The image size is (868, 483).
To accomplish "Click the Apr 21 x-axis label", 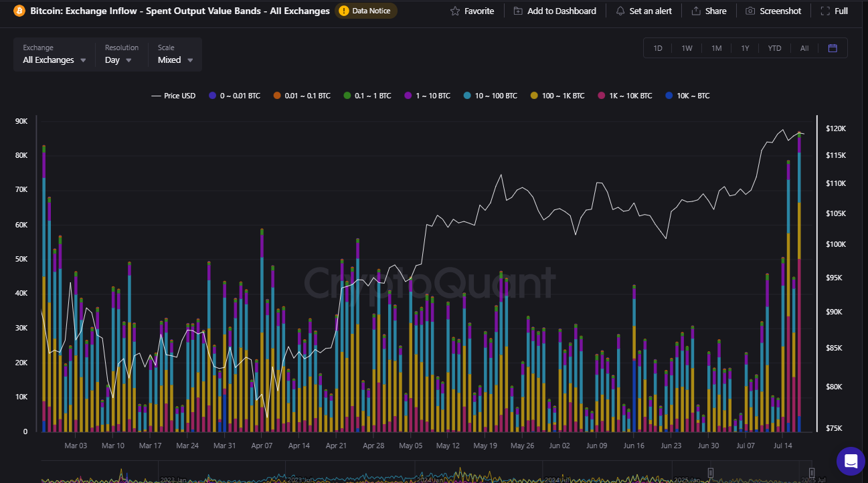I will (x=336, y=445).
